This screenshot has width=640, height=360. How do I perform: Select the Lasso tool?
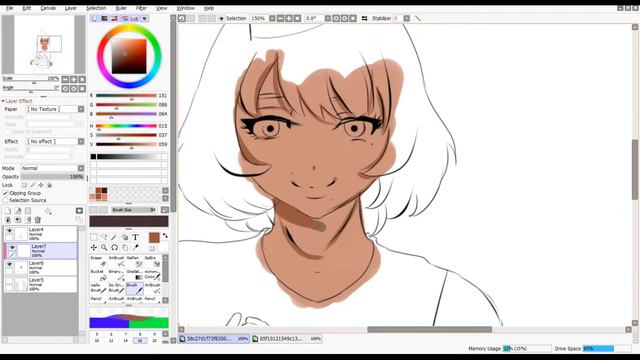point(104,237)
